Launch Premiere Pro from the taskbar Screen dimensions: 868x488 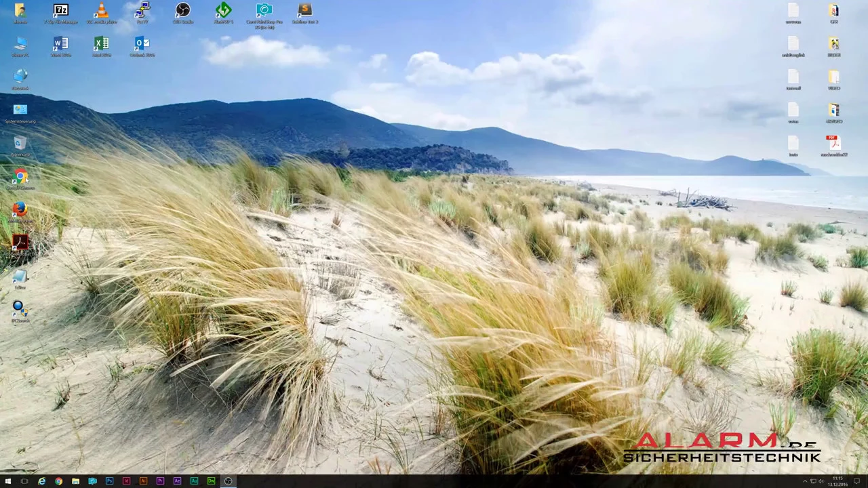[x=160, y=481]
